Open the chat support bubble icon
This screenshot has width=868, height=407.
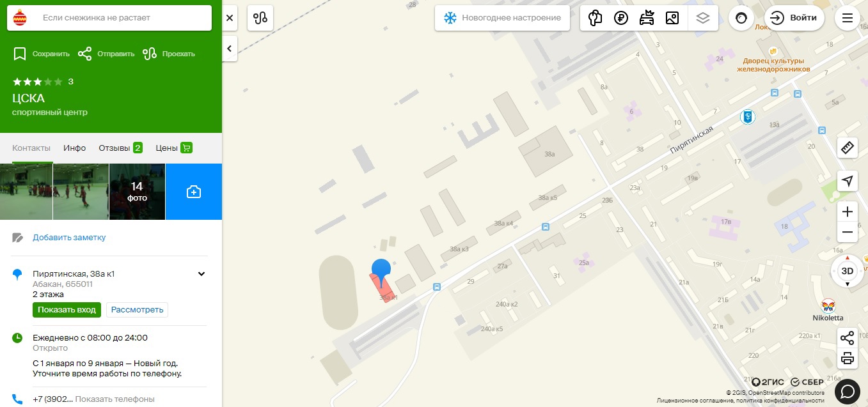pos(848,390)
